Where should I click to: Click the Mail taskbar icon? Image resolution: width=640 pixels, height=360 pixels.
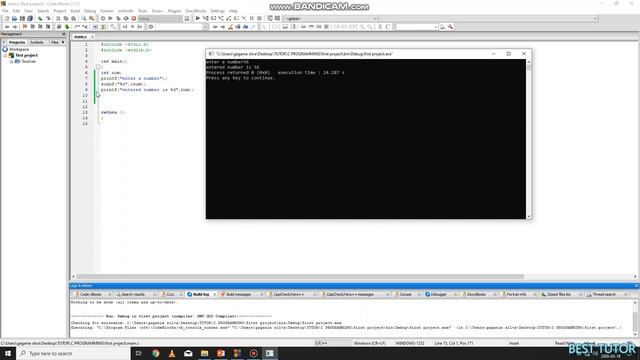pyautogui.click(x=188, y=353)
